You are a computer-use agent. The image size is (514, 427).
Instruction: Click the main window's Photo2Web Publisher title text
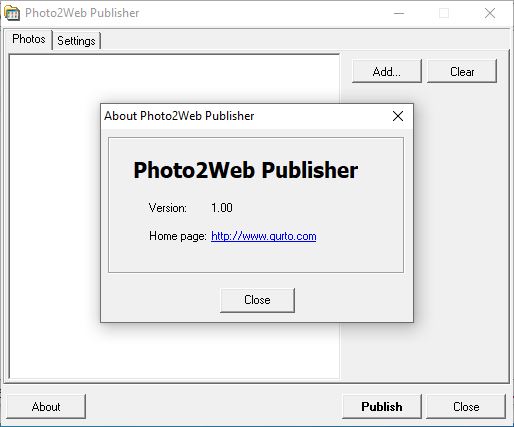82,13
